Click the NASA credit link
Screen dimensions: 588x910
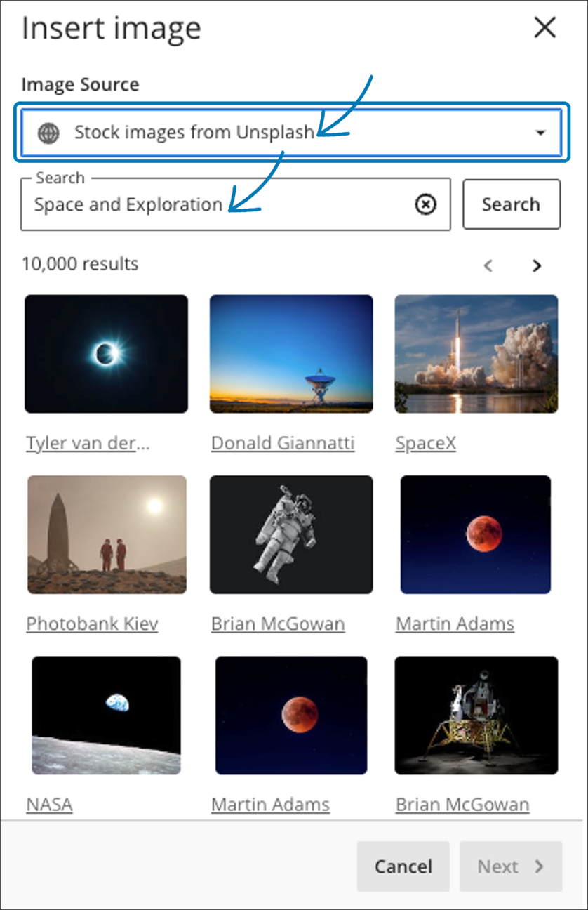pos(49,804)
